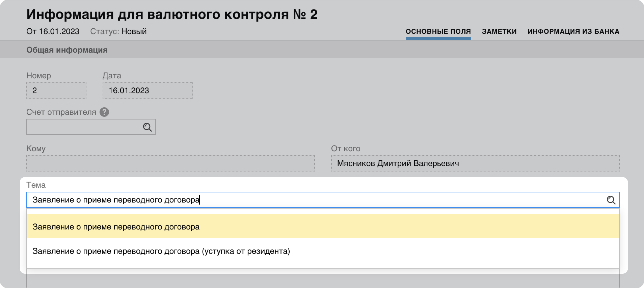The height and width of the screenshot is (288, 644).
Task: Click the help icon next to Счет отправителя
Action: (104, 112)
